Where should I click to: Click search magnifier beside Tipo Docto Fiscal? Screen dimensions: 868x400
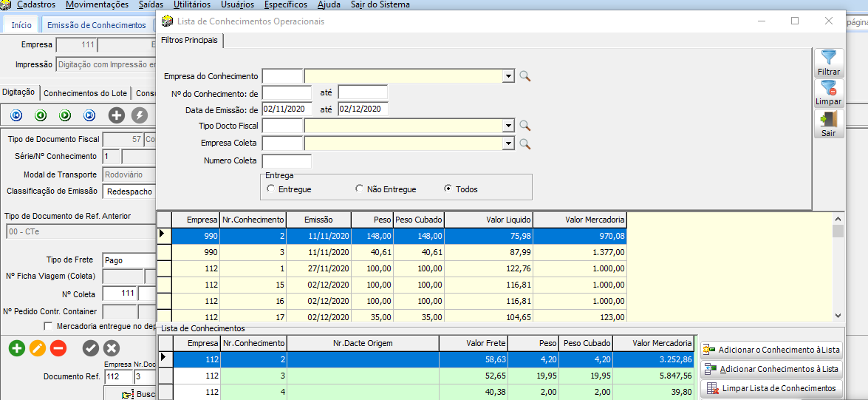(x=525, y=126)
